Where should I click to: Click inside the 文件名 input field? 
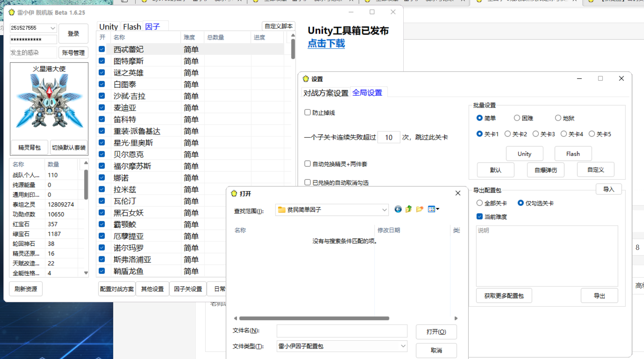(x=341, y=331)
